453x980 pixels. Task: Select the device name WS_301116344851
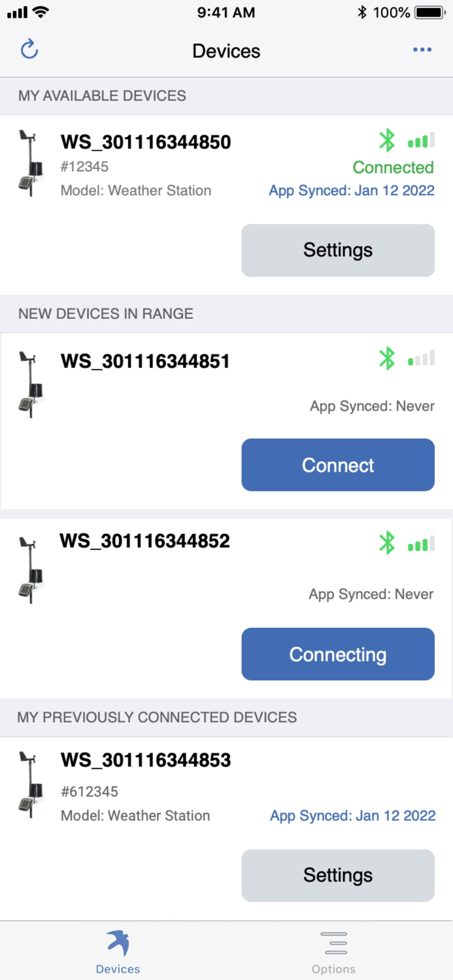(x=144, y=361)
